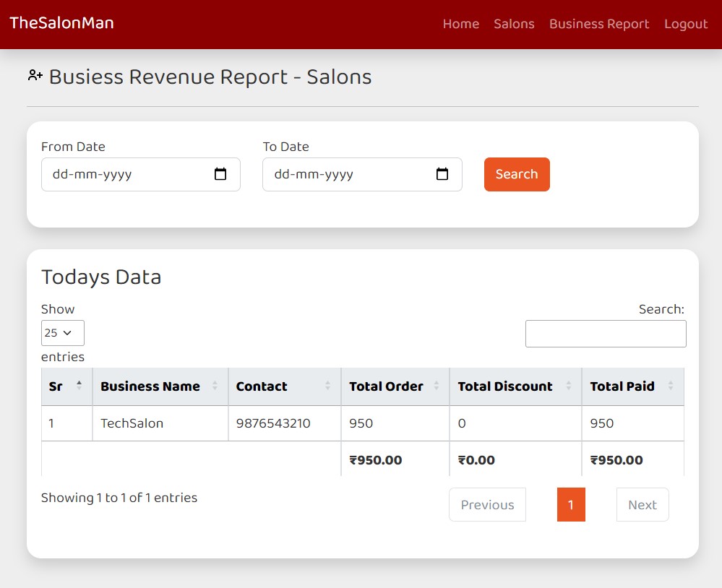Sort by Total Order column arrows
The width and height of the screenshot is (722, 588).
[436, 386]
